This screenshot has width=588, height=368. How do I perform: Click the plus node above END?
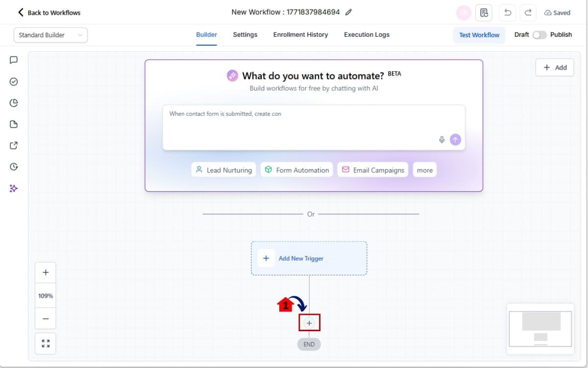pyautogui.click(x=309, y=323)
